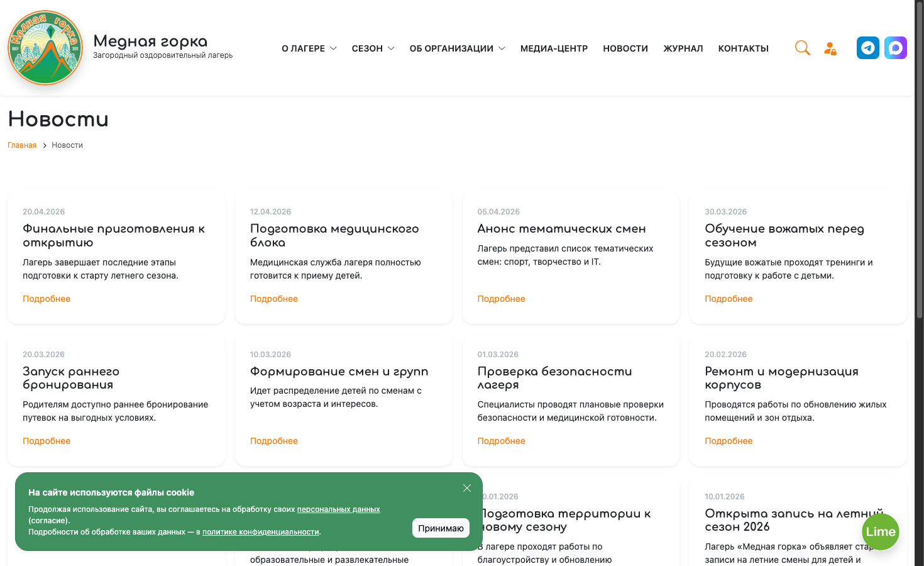
Task: Expand the СЕЗОН dropdown menu
Action: pyautogui.click(x=373, y=48)
